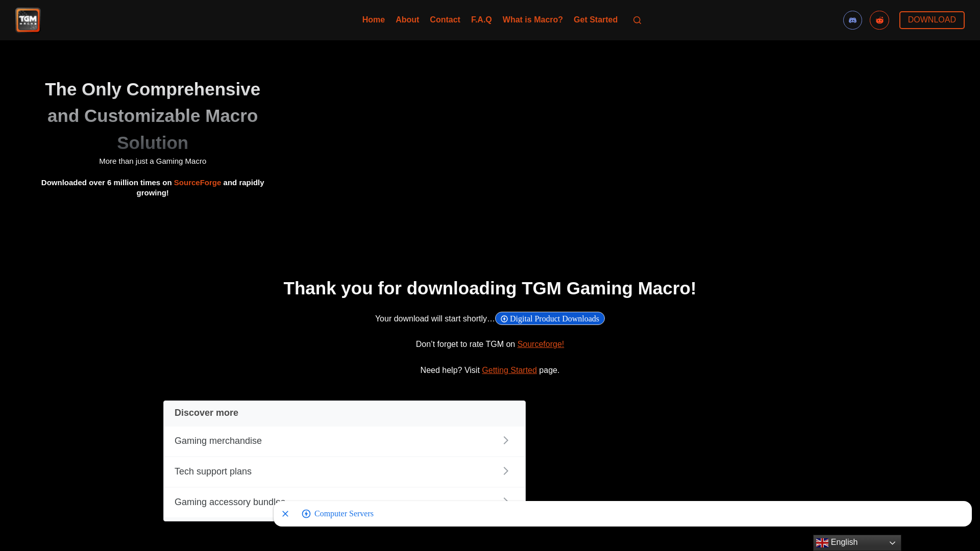Click the Discover more heading
This screenshot has width=980, height=551.
pyautogui.click(x=206, y=413)
